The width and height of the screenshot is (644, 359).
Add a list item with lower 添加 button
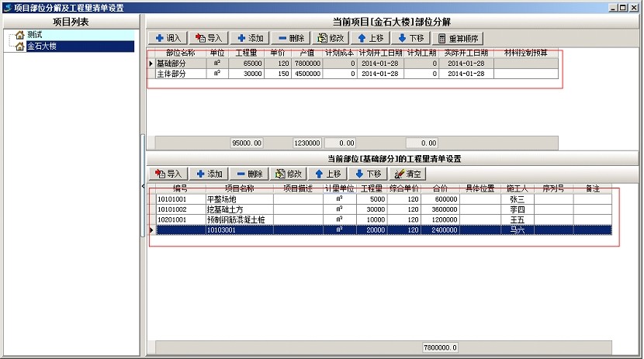[209, 174]
